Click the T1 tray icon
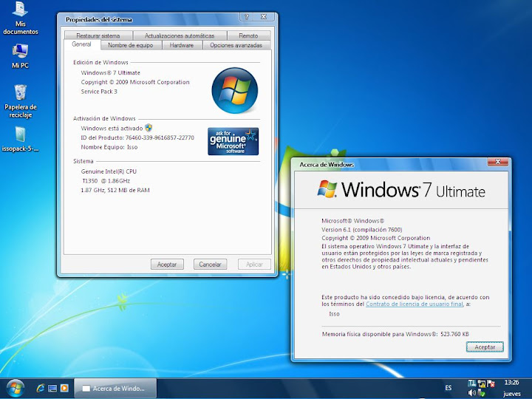532x399 pixels. pyautogui.click(x=471, y=383)
